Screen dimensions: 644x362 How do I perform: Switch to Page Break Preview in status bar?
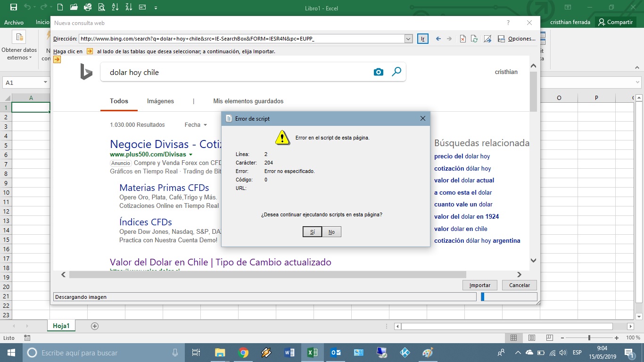pyautogui.click(x=549, y=338)
